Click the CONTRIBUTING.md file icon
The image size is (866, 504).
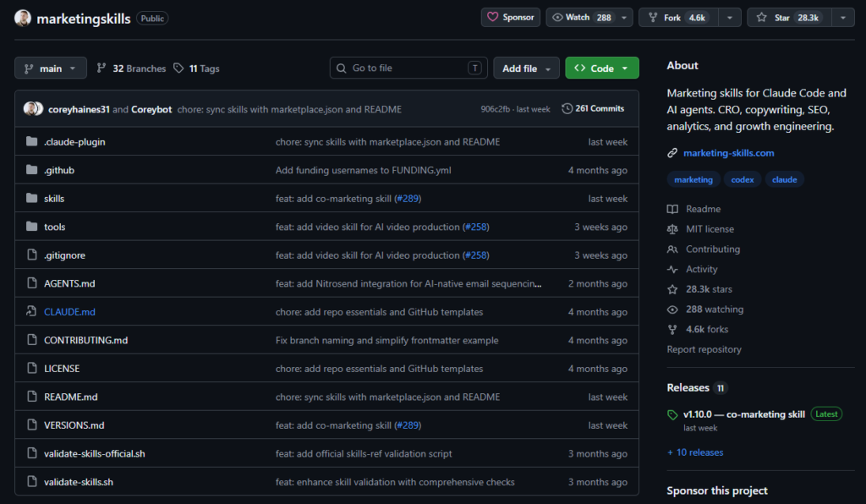click(x=32, y=339)
